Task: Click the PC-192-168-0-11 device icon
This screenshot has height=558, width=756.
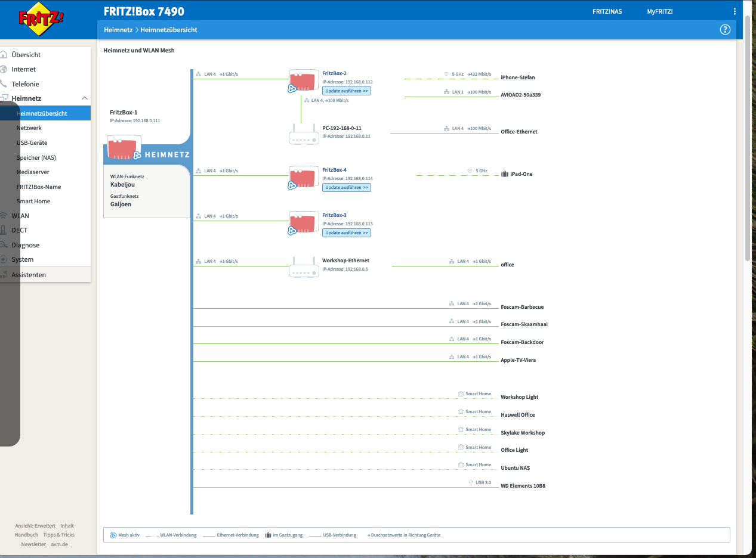Action: pyautogui.click(x=303, y=134)
